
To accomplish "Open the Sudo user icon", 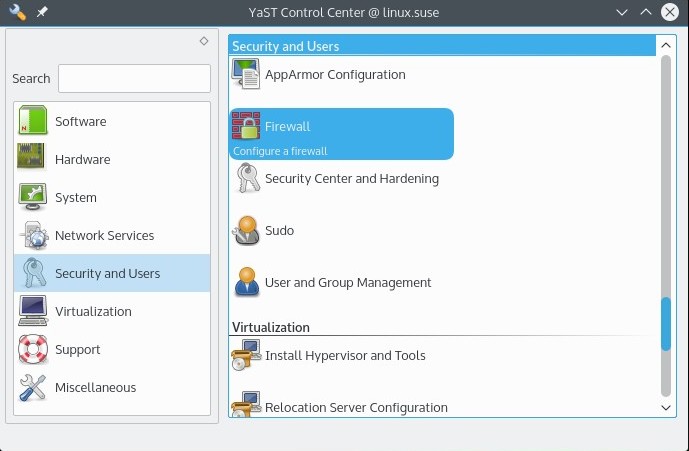I will [x=246, y=230].
